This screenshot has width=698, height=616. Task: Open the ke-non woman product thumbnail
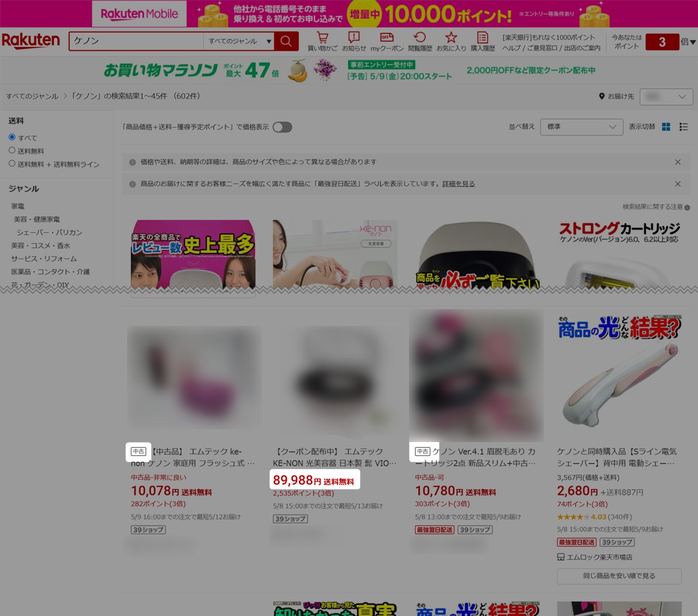pos(335,255)
